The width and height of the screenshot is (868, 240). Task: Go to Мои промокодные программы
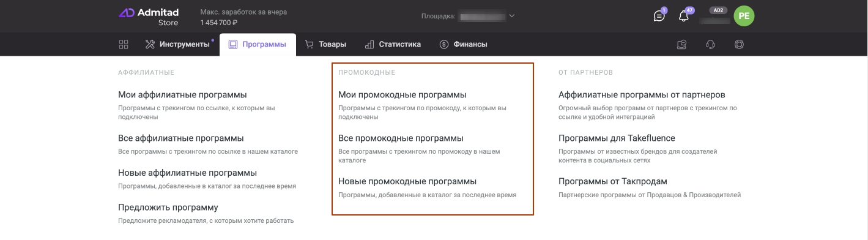[x=402, y=95]
